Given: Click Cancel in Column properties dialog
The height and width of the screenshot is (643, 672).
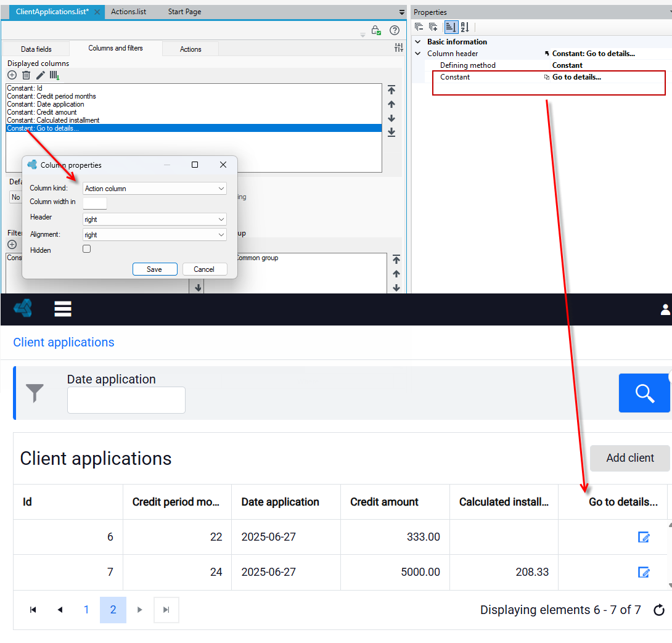Looking at the screenshot, I should pos(204,269).
